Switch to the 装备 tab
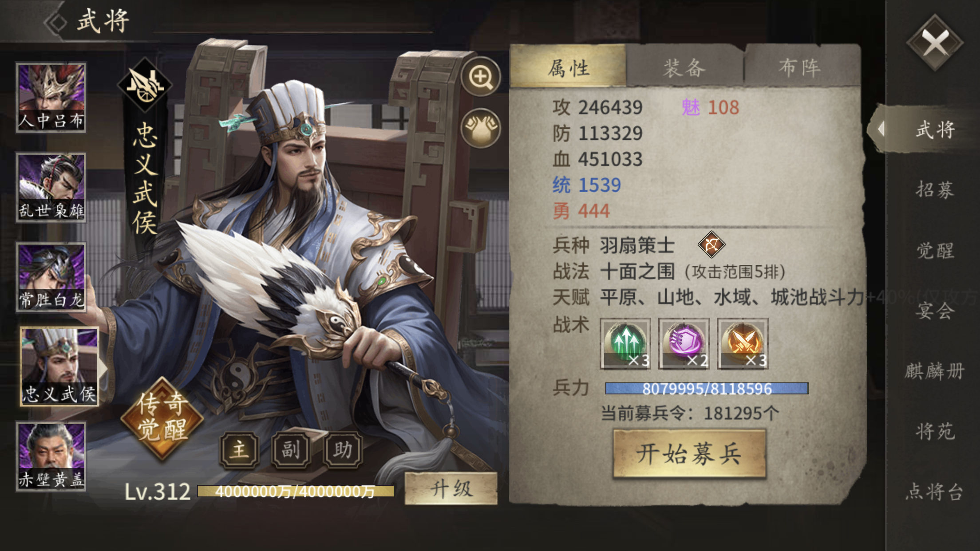The image size is (980, 551). click(685, 68)
